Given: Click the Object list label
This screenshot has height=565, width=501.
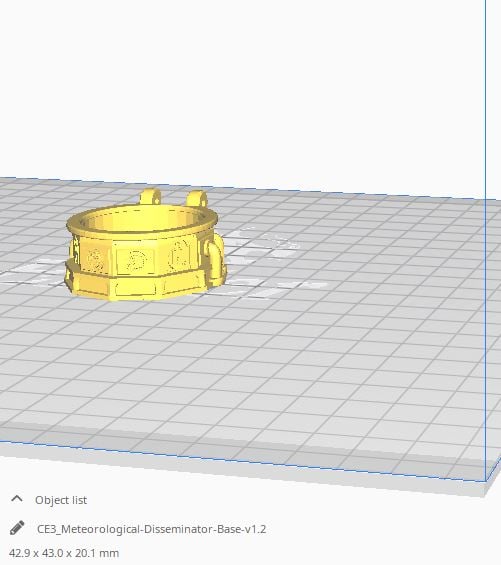Looking at the screenshot, I should pos(61,500).
